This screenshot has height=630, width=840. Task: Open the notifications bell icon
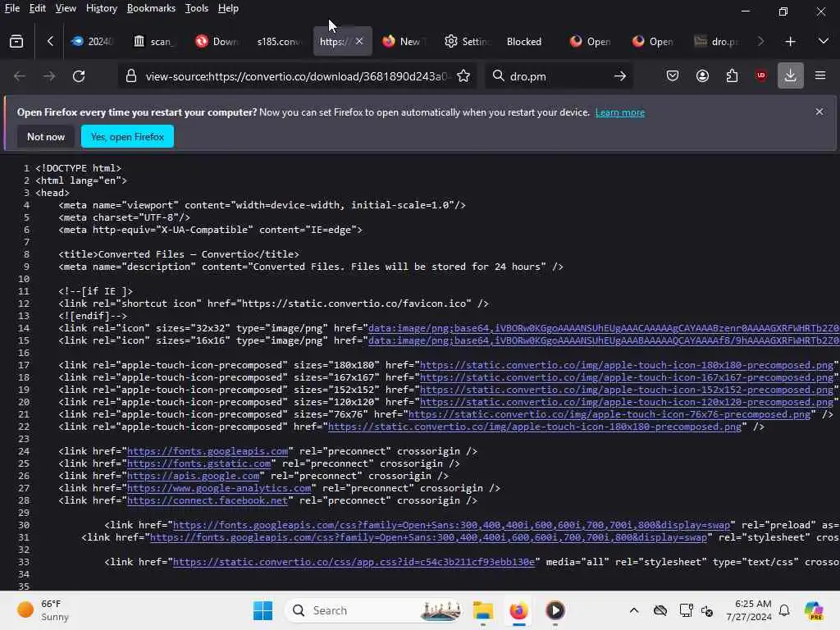point(784,610)
